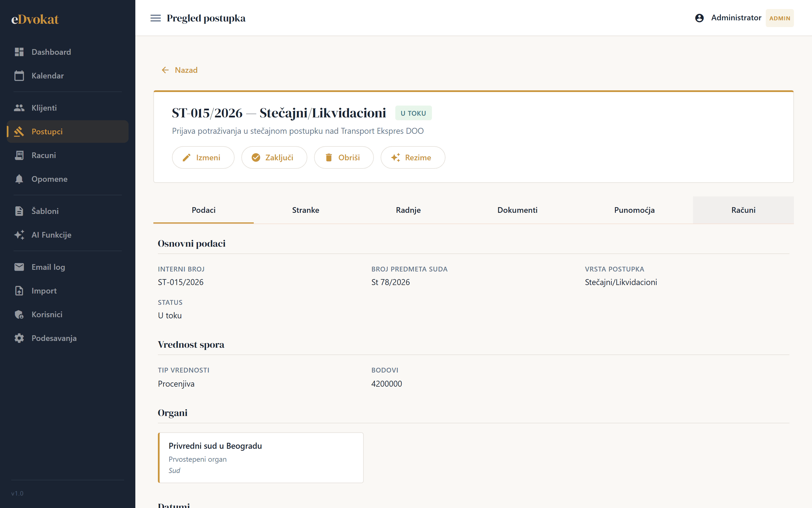Click the ADMIN role badge
The height and width of the screenshot is (508, 812).
coord(780,18)
